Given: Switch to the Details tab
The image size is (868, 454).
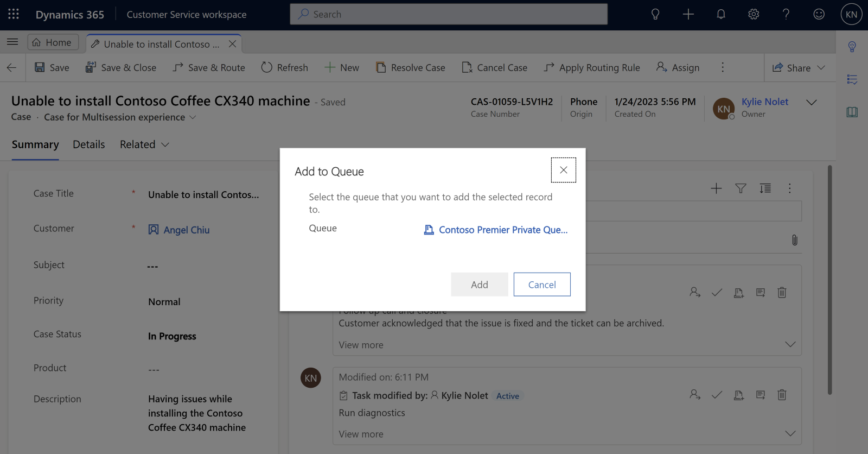Looking at the screenshot, I should coord(89,144).
